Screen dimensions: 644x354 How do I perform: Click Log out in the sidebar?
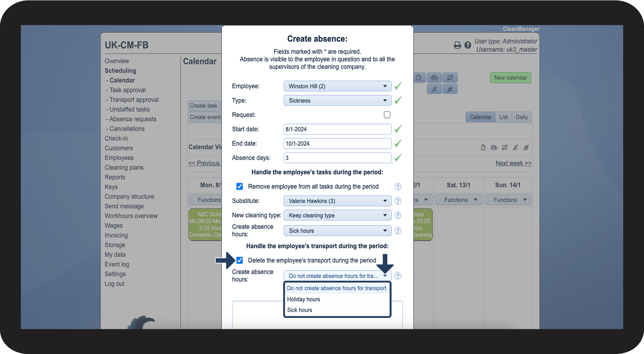(x=114, y=284)
